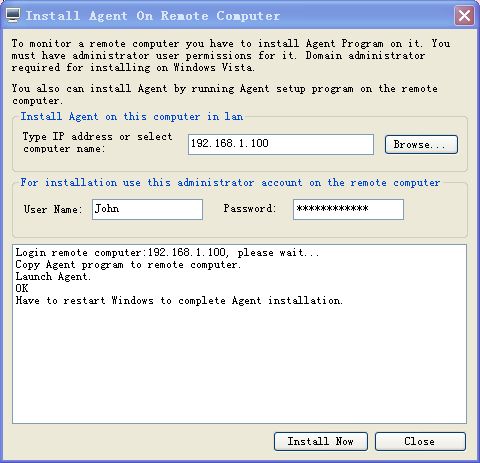This screenshot has width=480, height=463.
Task: Start installation with the Install Now button
Action: [321, 441]
